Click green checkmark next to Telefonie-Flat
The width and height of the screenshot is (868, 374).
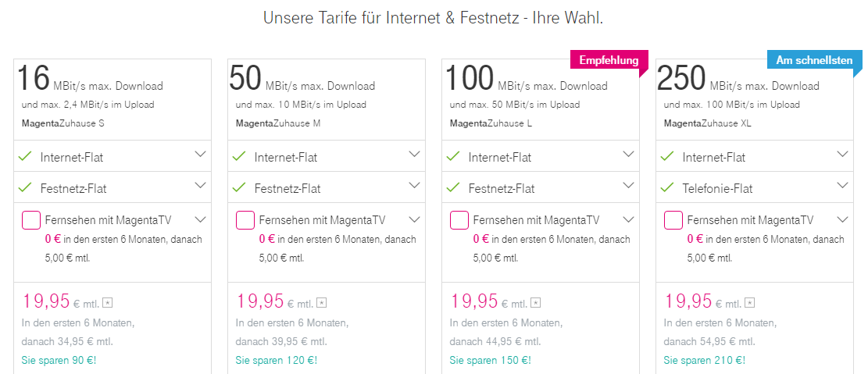(668, 187)
